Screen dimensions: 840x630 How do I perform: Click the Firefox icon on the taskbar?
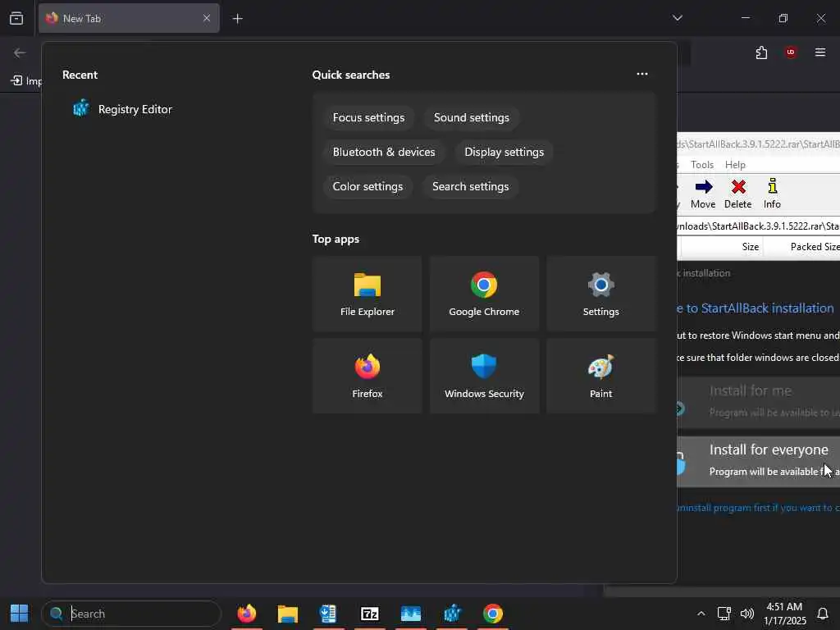coord(246,614)
